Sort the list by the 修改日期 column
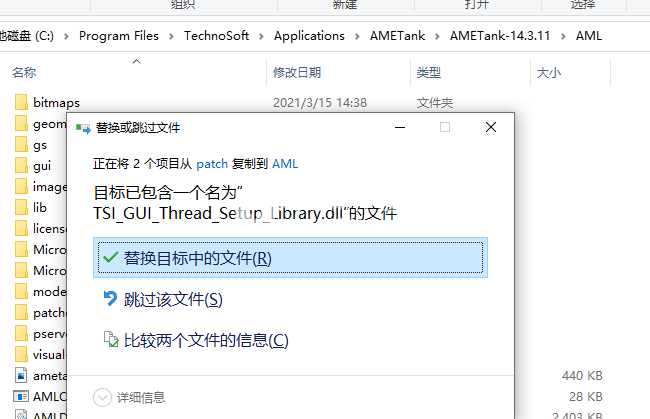Screen dimensions: 650x419 coord(297,73)
